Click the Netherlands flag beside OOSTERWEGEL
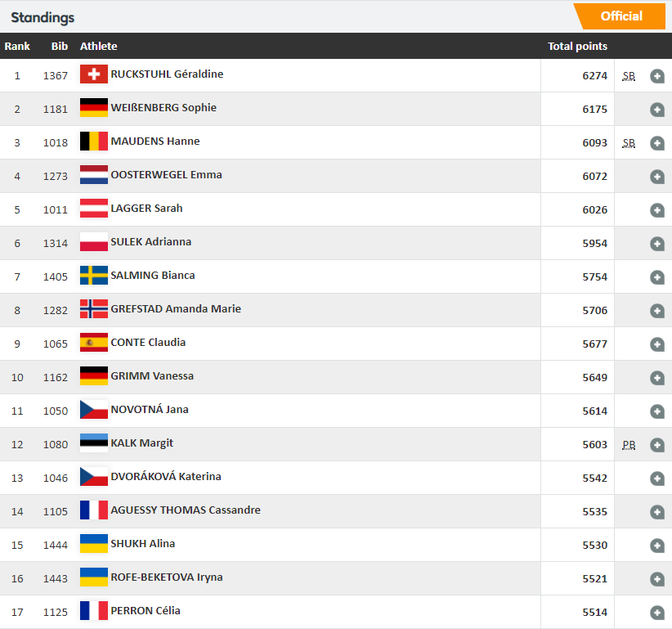The height and width of the screenshot is (629, 672). 94,174
